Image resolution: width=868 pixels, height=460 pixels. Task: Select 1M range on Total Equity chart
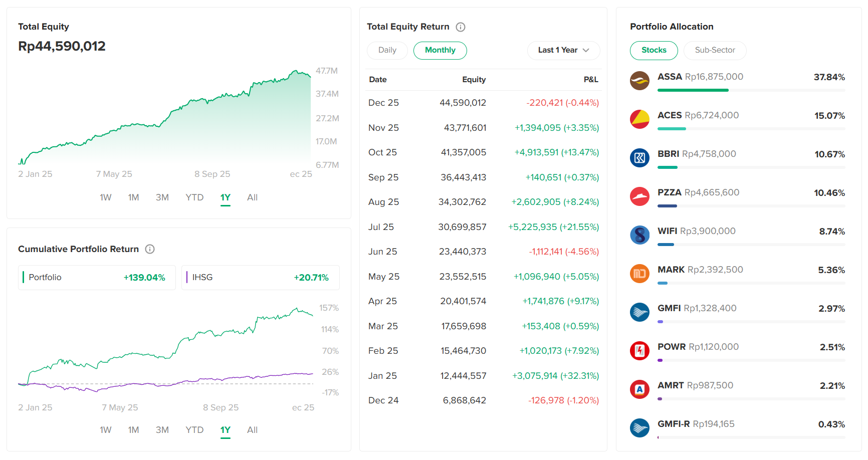(x=133, y=197)
